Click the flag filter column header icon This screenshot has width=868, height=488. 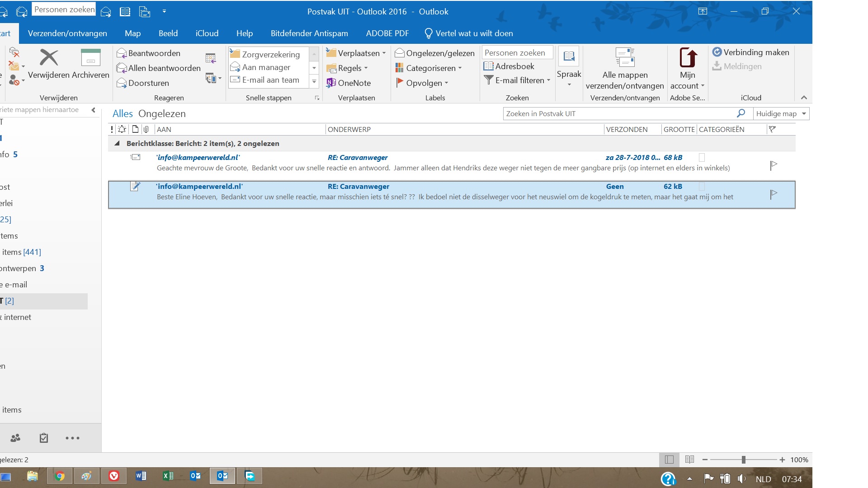772,130
